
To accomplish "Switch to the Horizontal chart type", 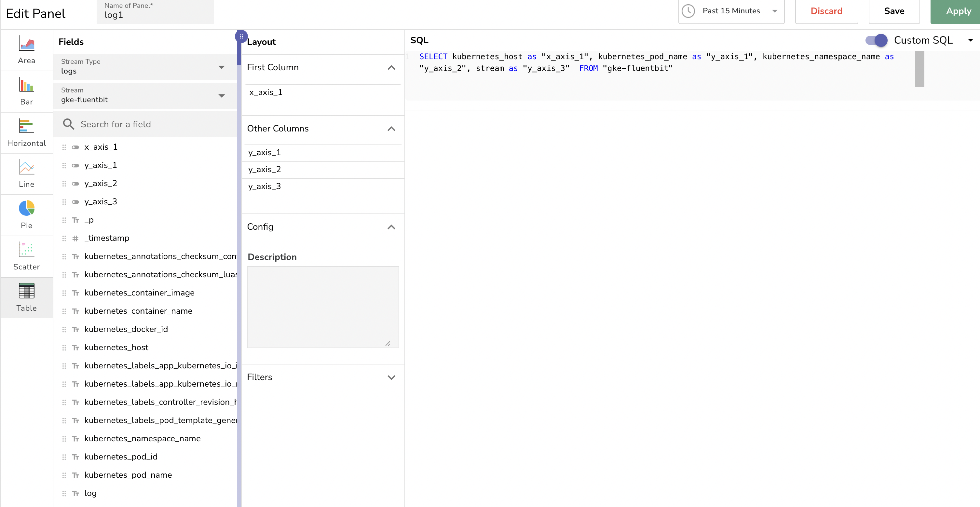I will tap(26, 132).
